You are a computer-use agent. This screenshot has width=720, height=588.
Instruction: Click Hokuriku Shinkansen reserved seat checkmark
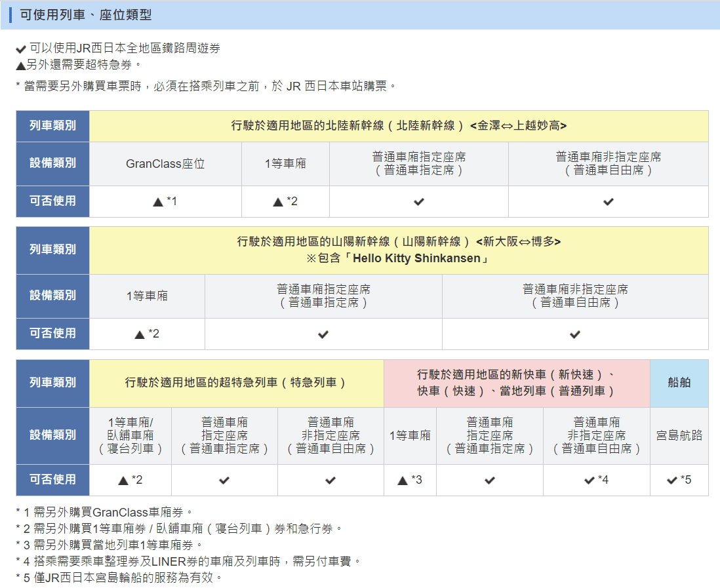[x=418, y=202]
